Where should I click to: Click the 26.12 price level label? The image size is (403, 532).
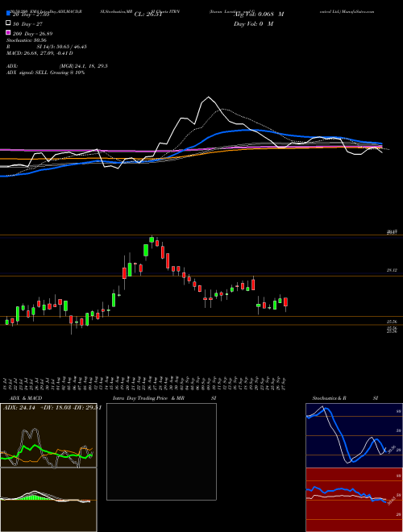pyautogui.click(x=392, y=270)
